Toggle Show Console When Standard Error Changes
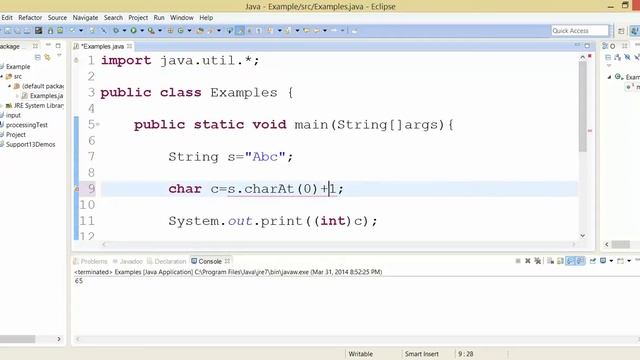The width and height of the screenshot is (640, 360). point(580,261)
